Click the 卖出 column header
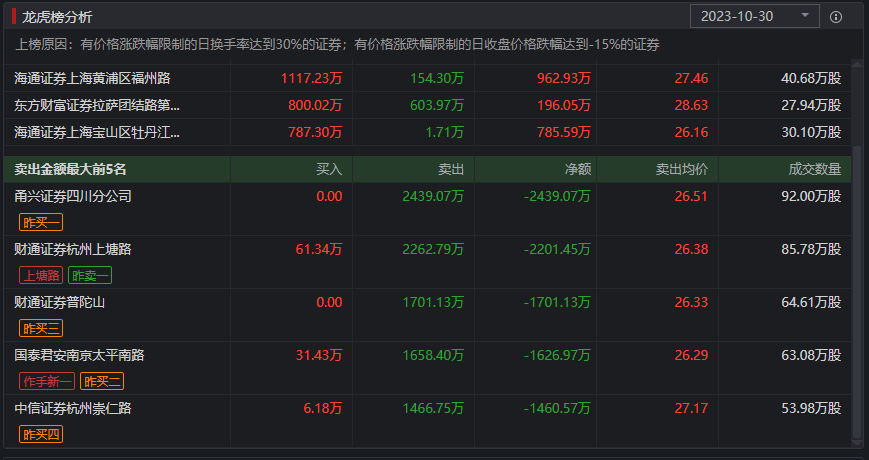 [x=451, y=170]
